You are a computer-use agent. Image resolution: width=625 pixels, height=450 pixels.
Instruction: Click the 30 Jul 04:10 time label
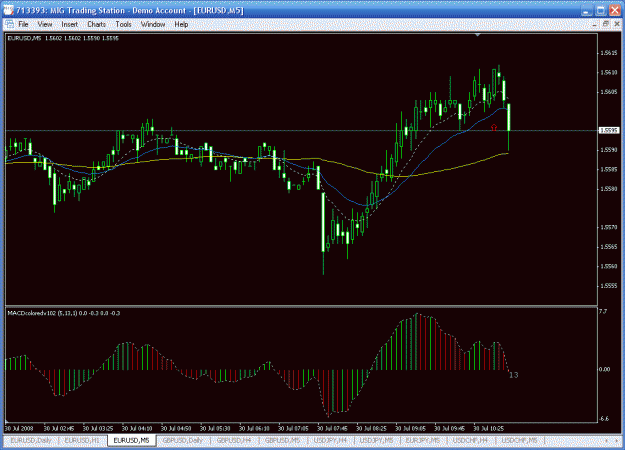[x=137, y=429]
